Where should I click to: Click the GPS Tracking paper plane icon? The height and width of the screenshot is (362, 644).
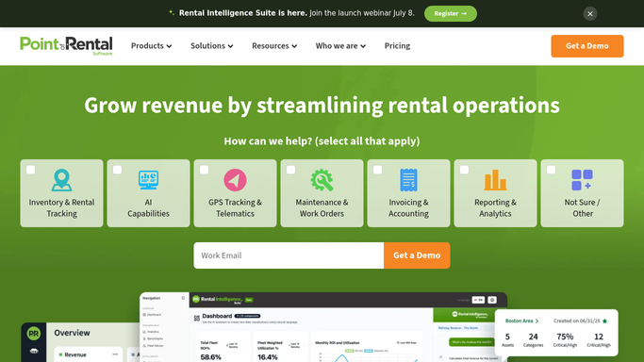coord(235,180)
